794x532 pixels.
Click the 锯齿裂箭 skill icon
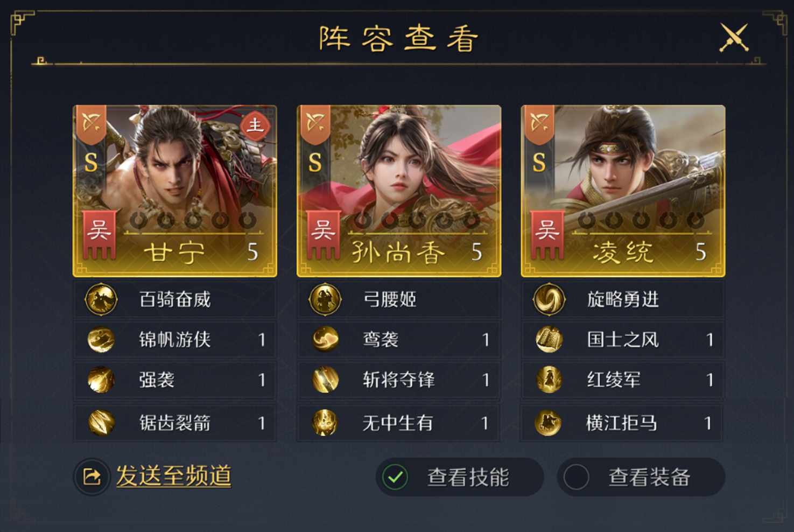(x=101, y=423)
